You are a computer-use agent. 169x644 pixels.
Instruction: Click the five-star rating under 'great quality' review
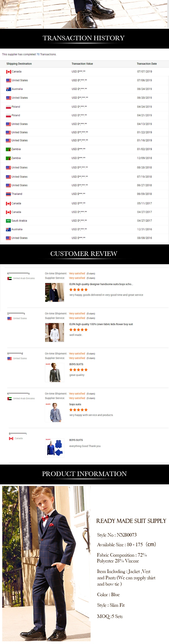[x=78, y=370]
